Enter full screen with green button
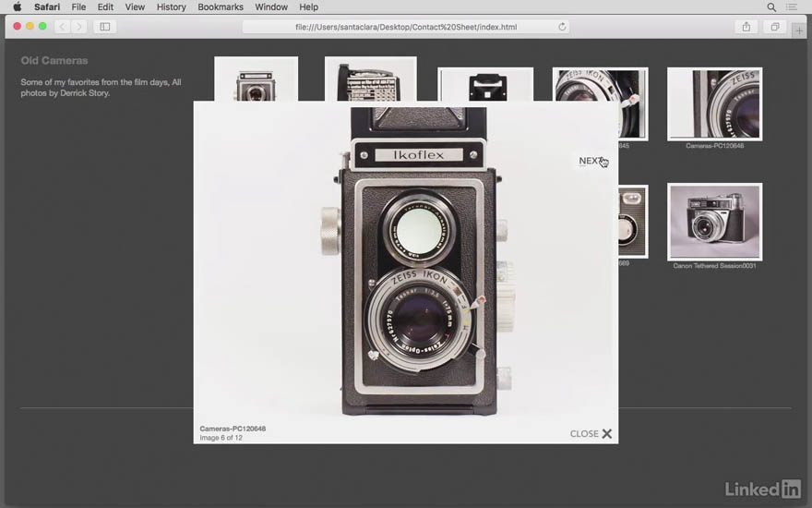Image resolution: width=812 pixels, height=508 pixels. [42, 27]
